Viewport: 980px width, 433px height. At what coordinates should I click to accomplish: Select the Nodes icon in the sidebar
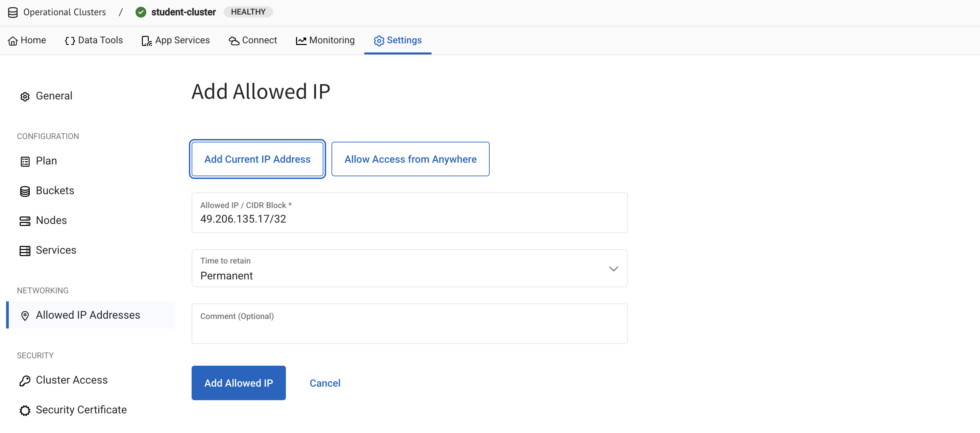click(x=25, y=221)
